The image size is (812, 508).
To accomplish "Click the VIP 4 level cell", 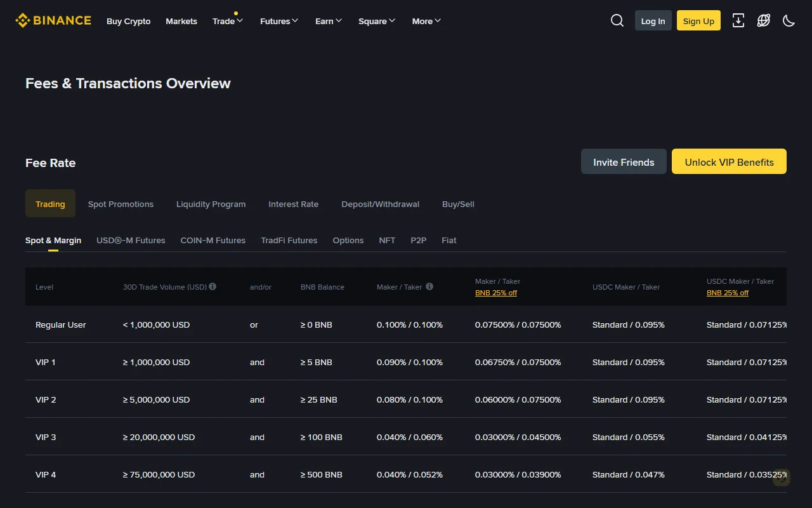I will click(46, 474).
